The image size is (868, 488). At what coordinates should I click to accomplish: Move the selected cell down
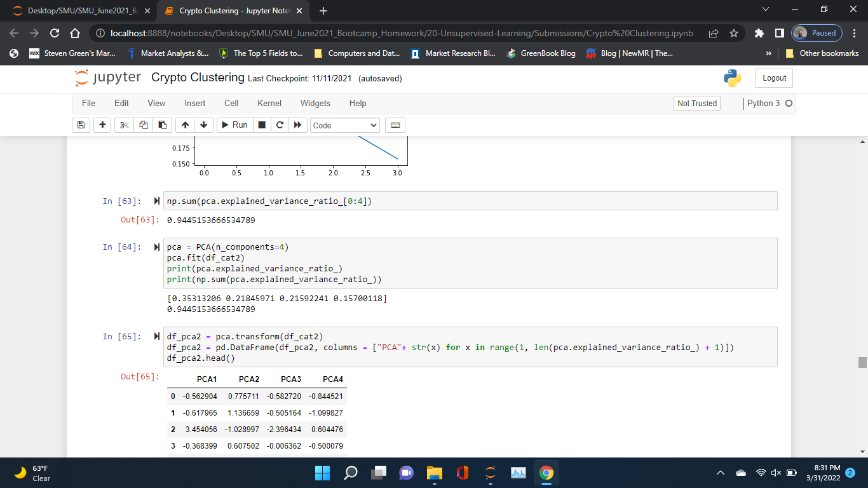[203, 125]
